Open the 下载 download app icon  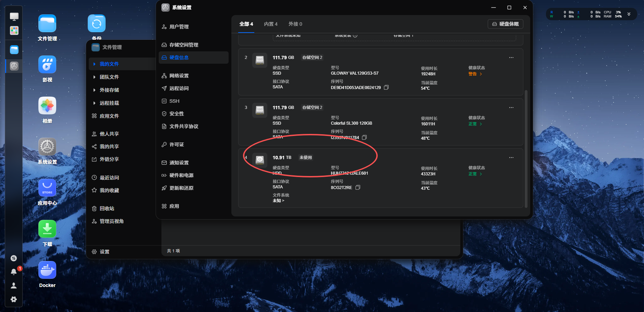tap(47, 229)
